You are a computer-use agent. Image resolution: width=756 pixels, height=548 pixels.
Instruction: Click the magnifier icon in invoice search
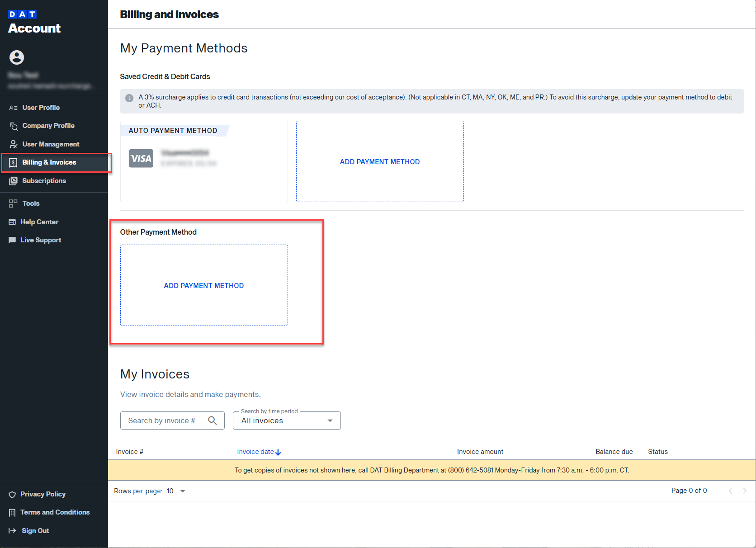213,420
